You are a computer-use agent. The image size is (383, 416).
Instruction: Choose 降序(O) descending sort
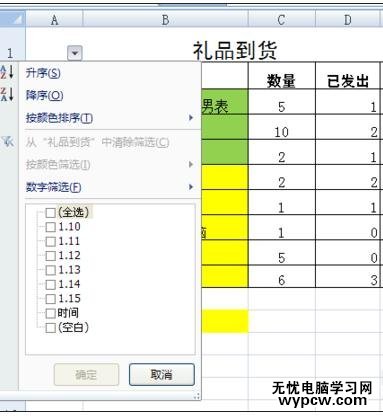(x=45, y=96)
